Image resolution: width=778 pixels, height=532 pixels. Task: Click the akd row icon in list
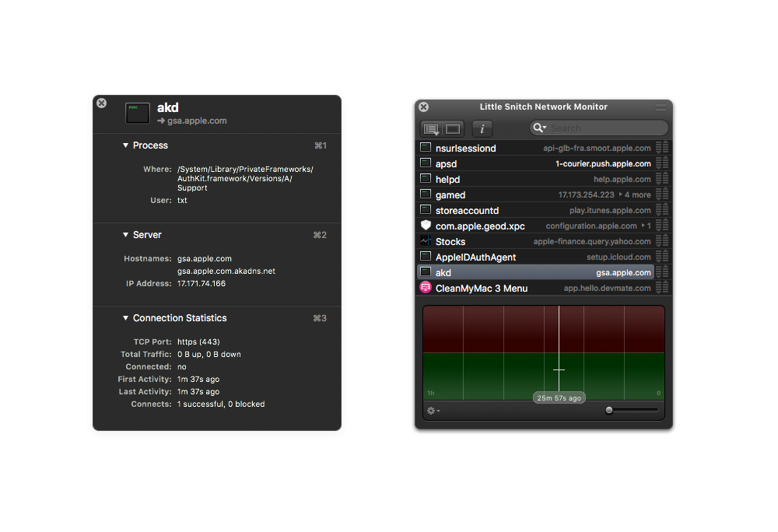point(426,271)
